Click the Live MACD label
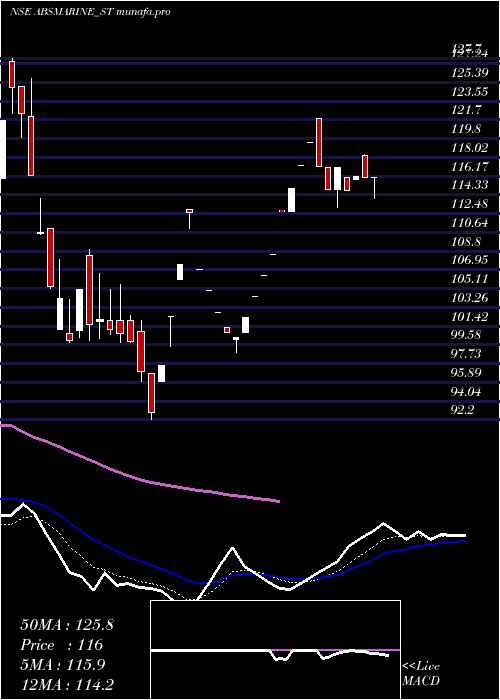The width and height of the screenshot is (500, 700). (x=421, y=673)
